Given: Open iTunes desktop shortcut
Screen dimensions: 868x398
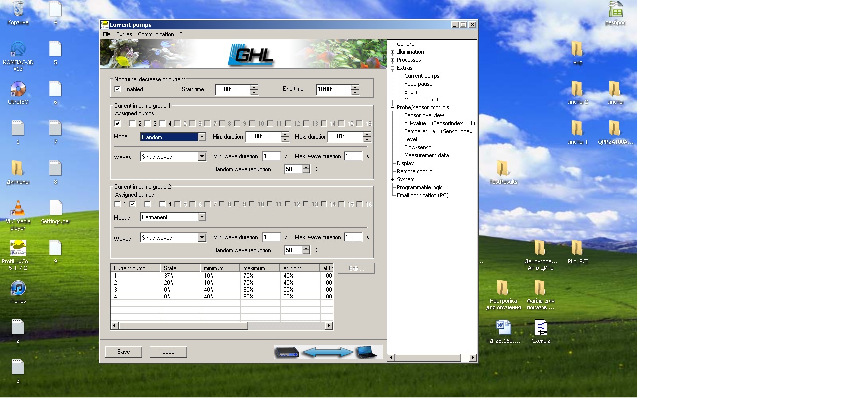Looking at the screenshot, I should point(18,292).
